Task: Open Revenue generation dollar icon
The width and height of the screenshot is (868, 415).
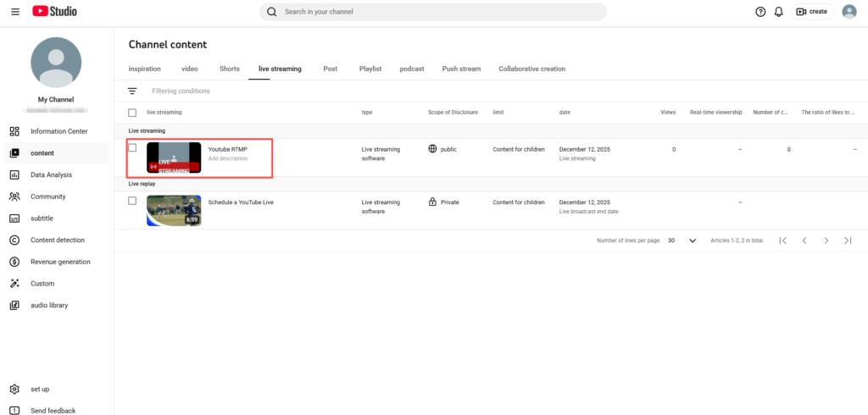Action: 14,262
